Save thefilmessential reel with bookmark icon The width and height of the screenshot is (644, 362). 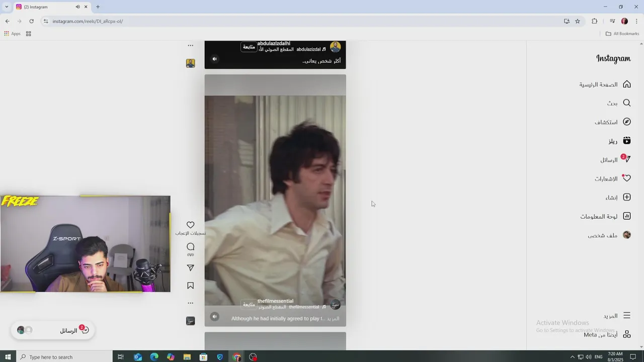(190, 286)
